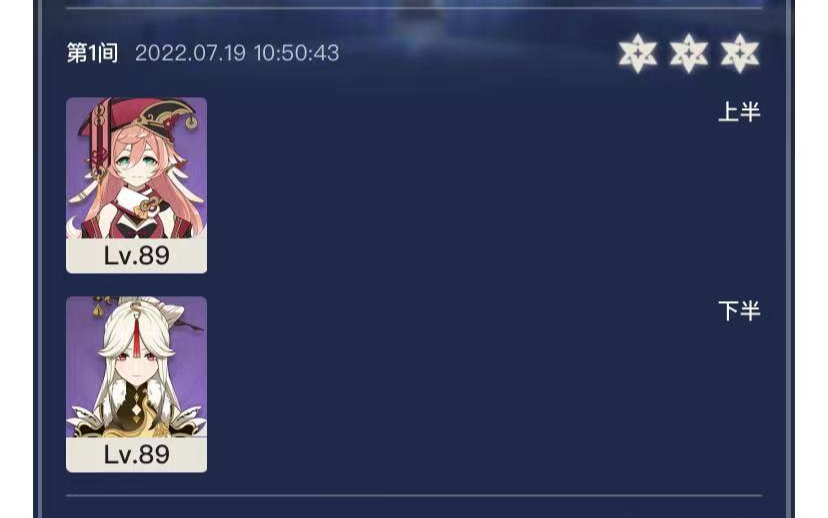Click divider line above the 第1间 header
This screenshot has width=828, height=518.
coord(414,8)
